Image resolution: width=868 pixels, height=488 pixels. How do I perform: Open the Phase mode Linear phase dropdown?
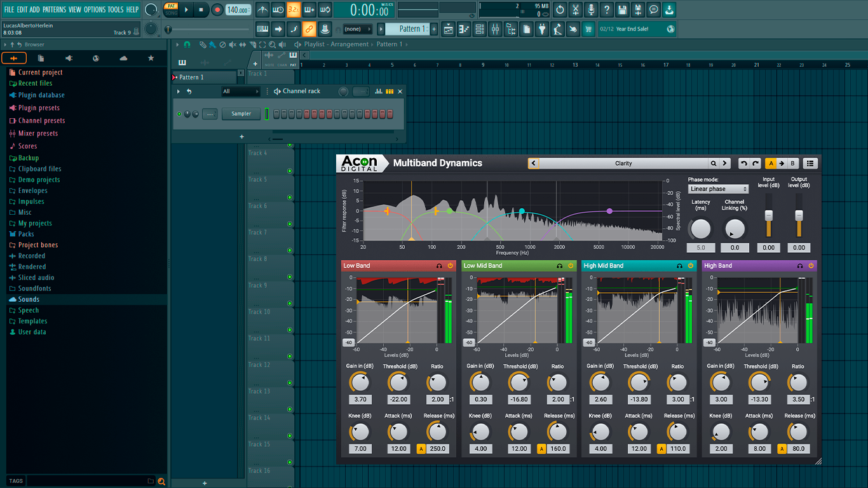point(719,189)
